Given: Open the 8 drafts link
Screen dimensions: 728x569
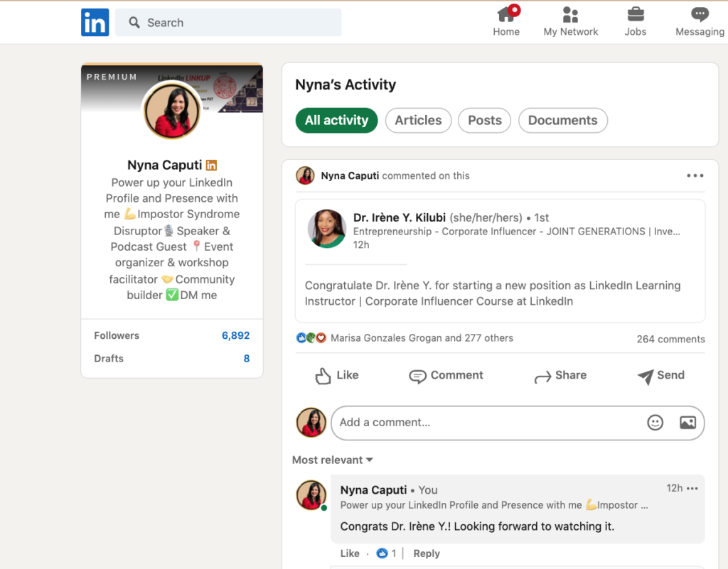Looking at the screenshot, I should click(x=247, y=359).
